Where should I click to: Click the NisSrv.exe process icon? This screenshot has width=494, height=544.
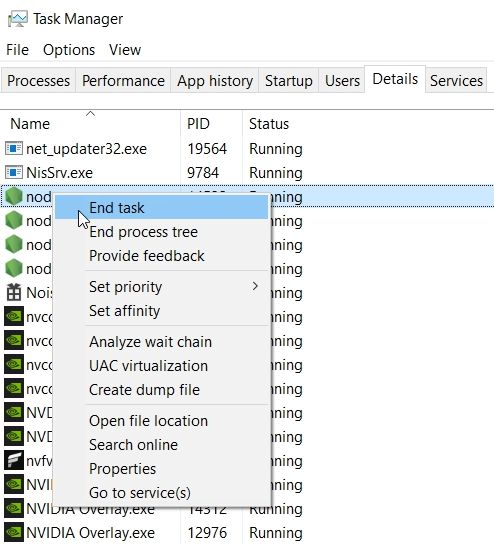(x=14, y=173)
